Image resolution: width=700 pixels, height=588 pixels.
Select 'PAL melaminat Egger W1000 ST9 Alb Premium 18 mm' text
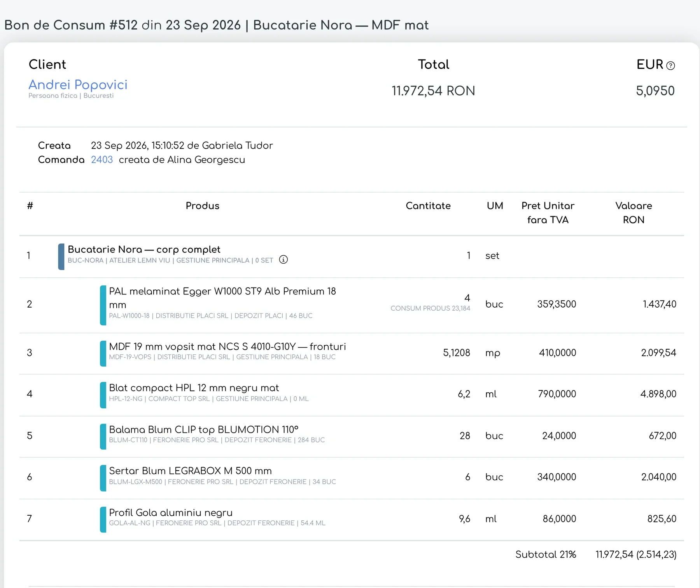(x=222, y=298)
